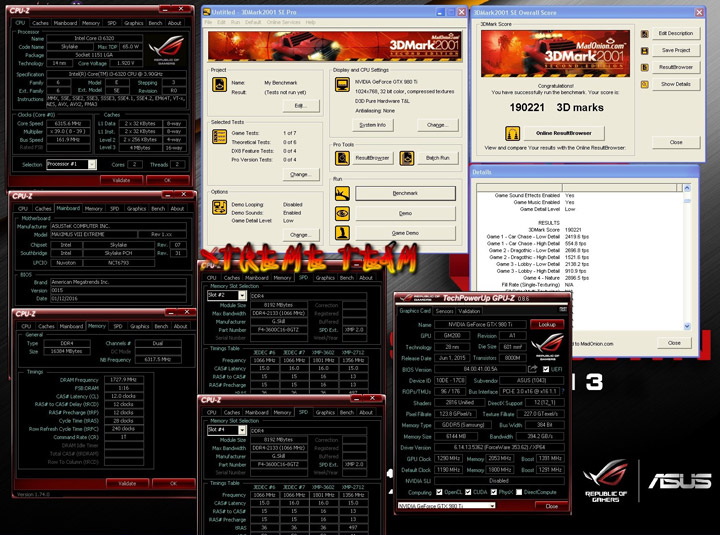Click the Project document icon in 3DMark

pyautogui.click(x=219, y=84)
